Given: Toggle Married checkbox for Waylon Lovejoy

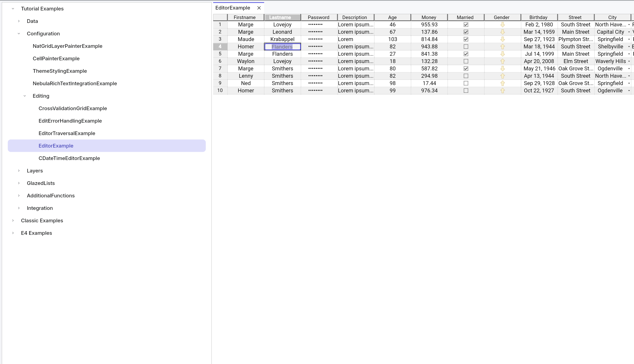Looking at the screenshot, I should click(466, 61).
